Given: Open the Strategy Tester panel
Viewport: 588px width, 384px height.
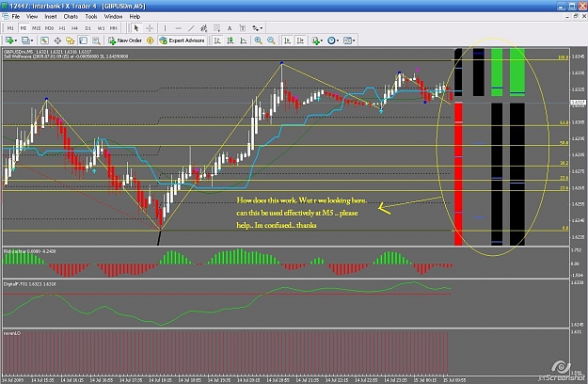Looking at the screenshot, I should 96,40.
